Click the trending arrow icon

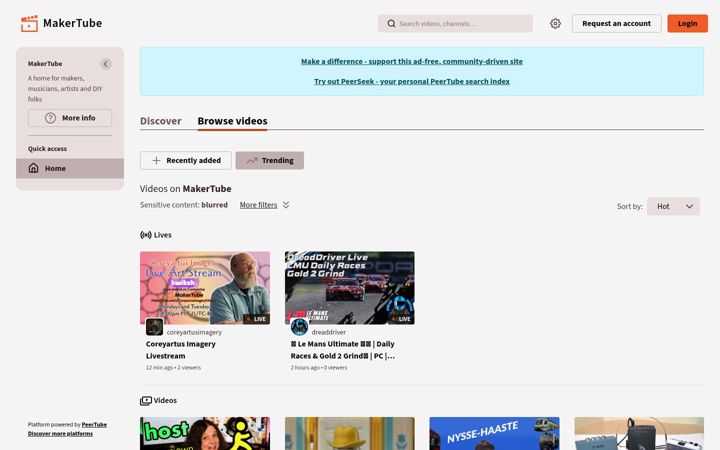[252, 160]
